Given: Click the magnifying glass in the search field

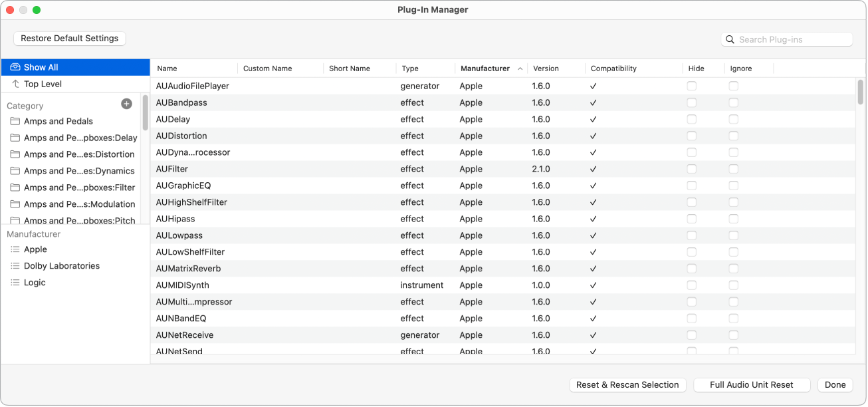Looking at the screenshot, I should pos(730,39).
